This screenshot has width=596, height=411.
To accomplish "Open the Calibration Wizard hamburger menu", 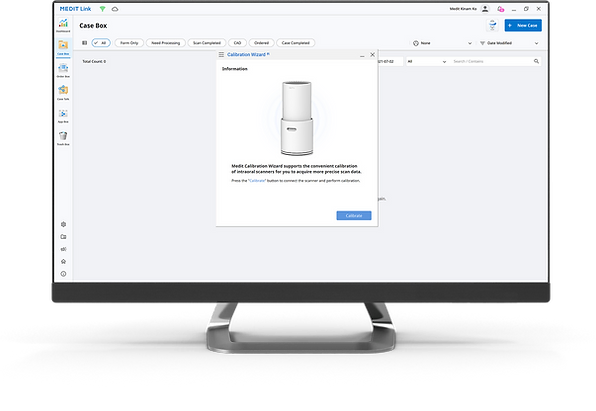I will (221, 55).
